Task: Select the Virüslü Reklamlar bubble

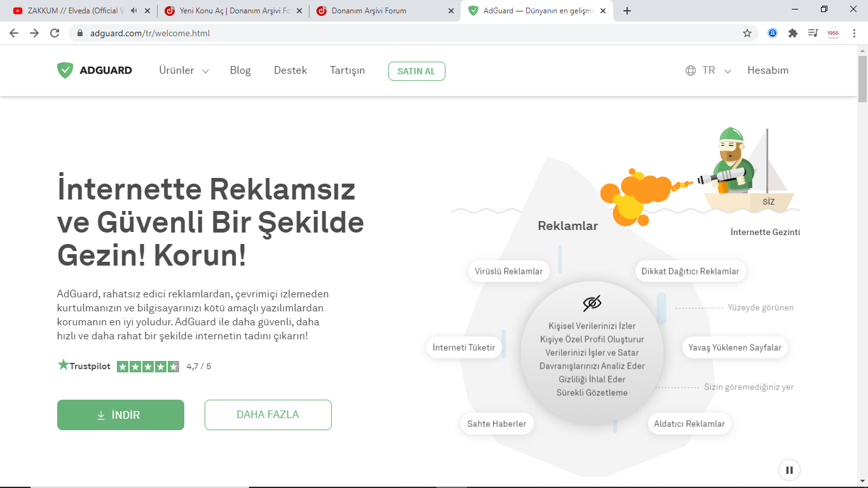Action: (x=509, y=271)
